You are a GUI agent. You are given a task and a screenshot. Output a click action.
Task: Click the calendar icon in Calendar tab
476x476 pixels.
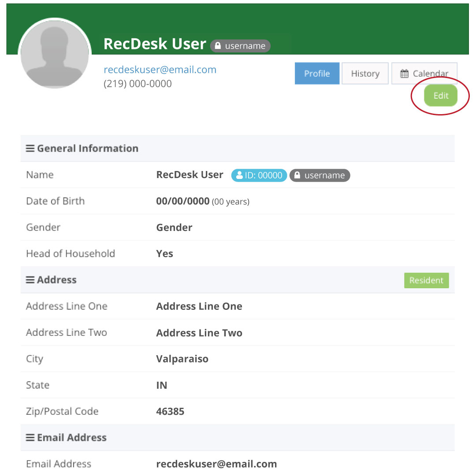(404, 74)
